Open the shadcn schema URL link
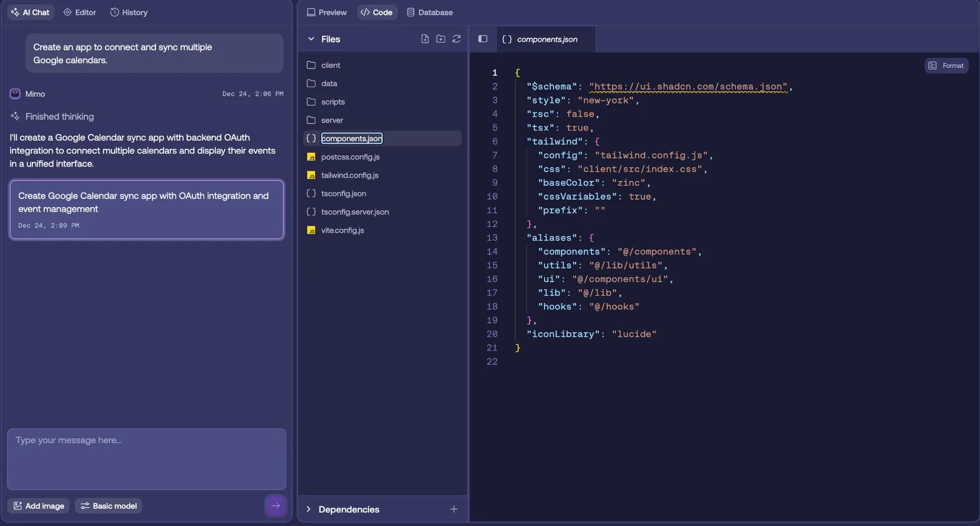The height and width of the screenshot is (526, 980). click(x=688, y=87)
